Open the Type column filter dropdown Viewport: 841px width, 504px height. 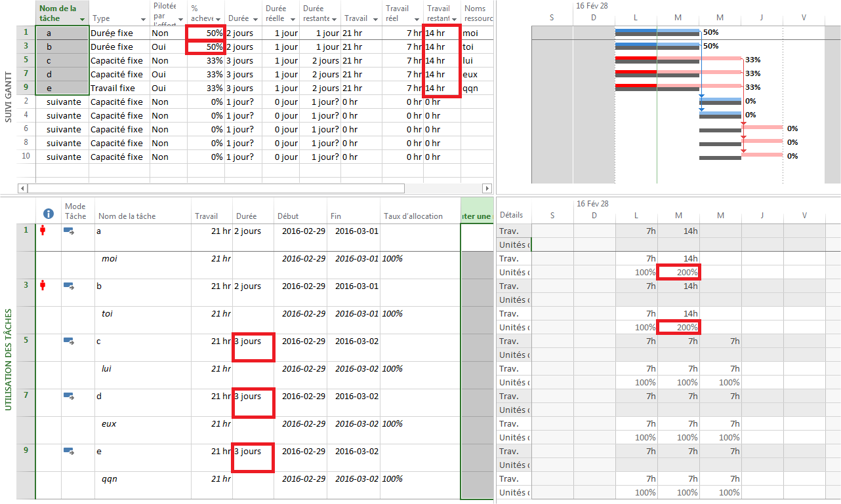point(143,20)
